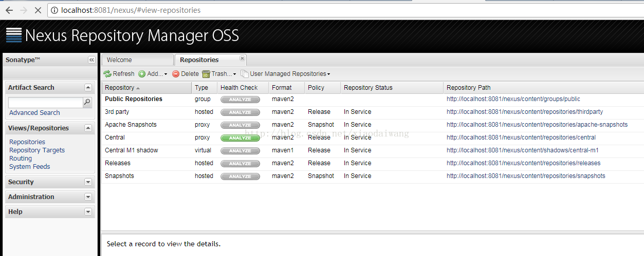Switch to the Welcome tab
This screenshot has height=256, width=644.
pos(137,60)
